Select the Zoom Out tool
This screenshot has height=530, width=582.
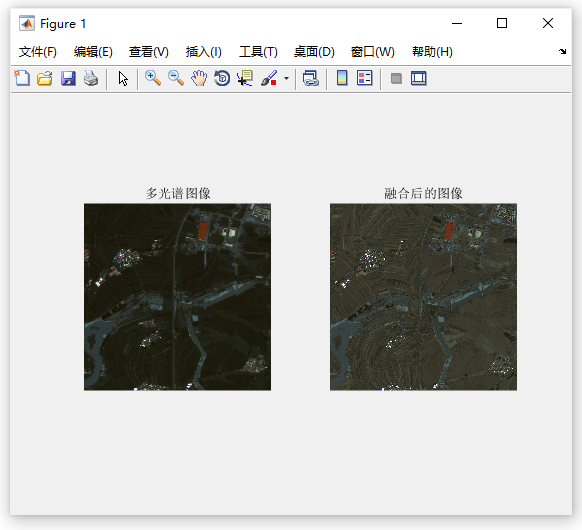176,78
